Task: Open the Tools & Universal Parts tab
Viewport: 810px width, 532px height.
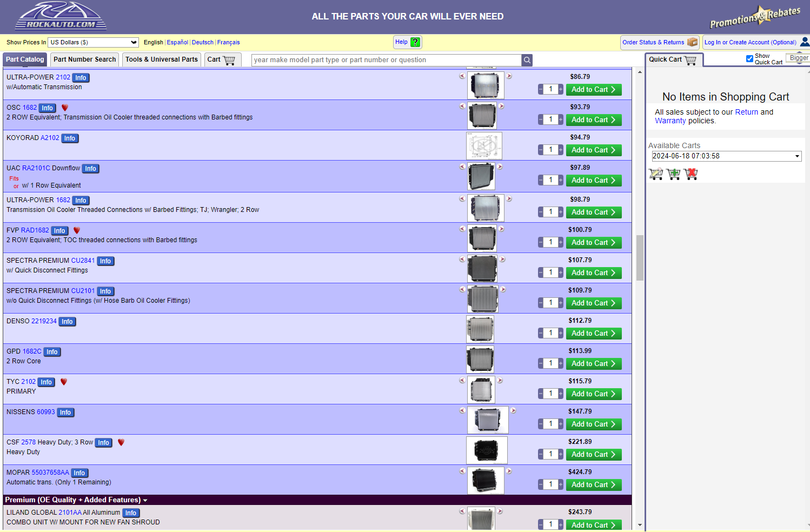Action: click(161, 59)
